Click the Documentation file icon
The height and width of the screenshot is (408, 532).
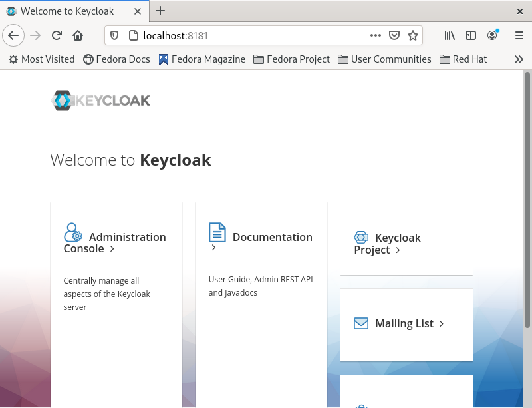[217, 232]
